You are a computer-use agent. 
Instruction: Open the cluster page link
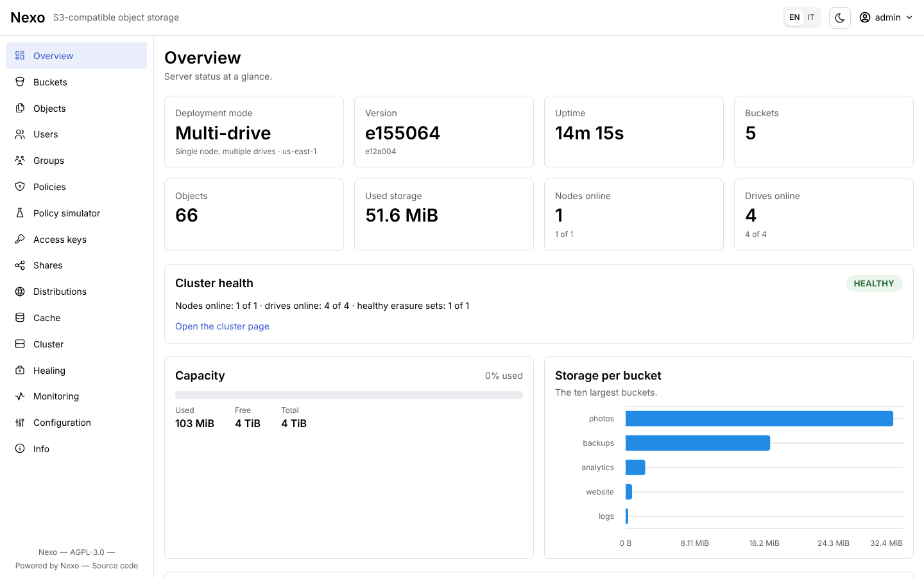tap(222, 326)
